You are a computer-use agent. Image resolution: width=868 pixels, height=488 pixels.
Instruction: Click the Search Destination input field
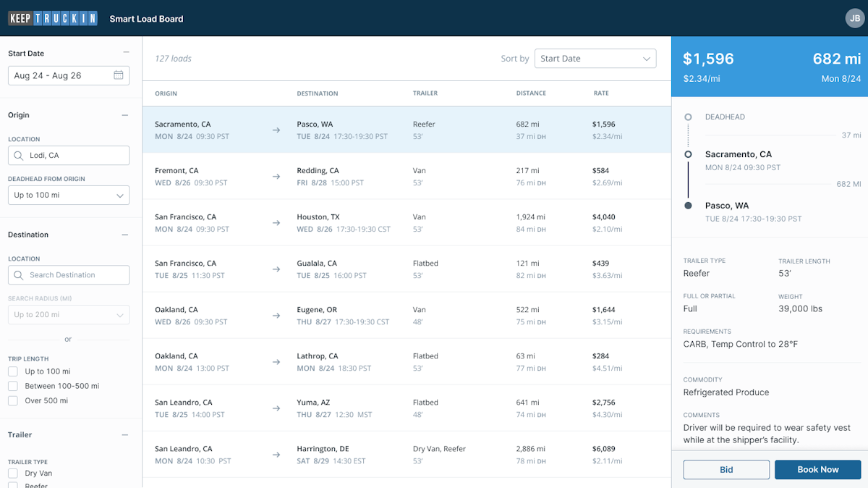(x=69, y=274)
